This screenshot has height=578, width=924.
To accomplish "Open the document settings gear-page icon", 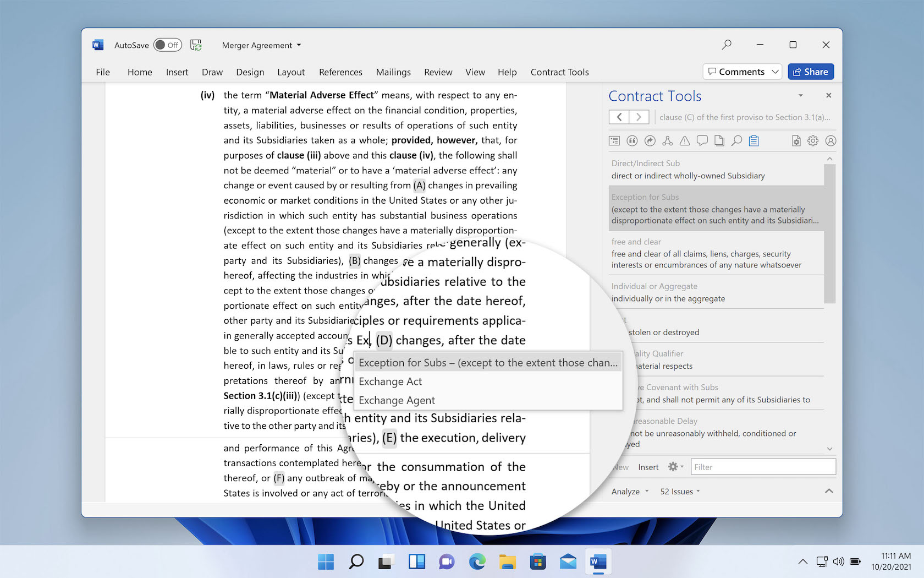I will tap(796, 141).
